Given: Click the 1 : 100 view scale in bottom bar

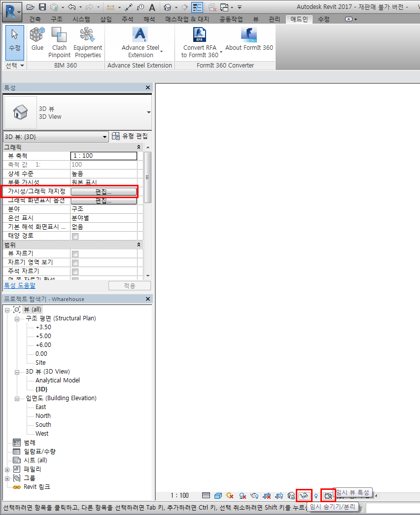Looking at the screenshot, I should (180, 495).
